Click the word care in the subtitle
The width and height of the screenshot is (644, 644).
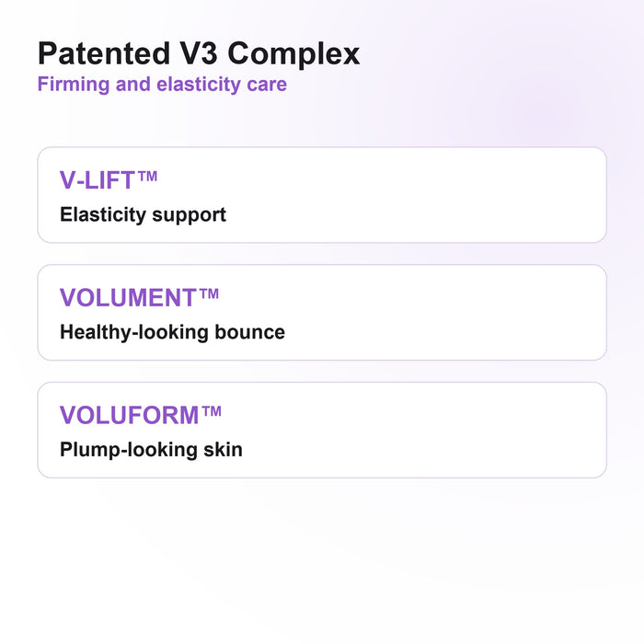[267, 86]
